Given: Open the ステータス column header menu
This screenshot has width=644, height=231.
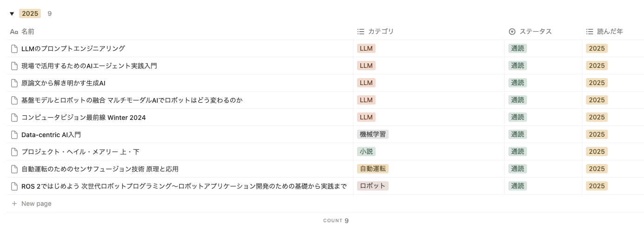Looking at the screenshot, I should [535, 32].
